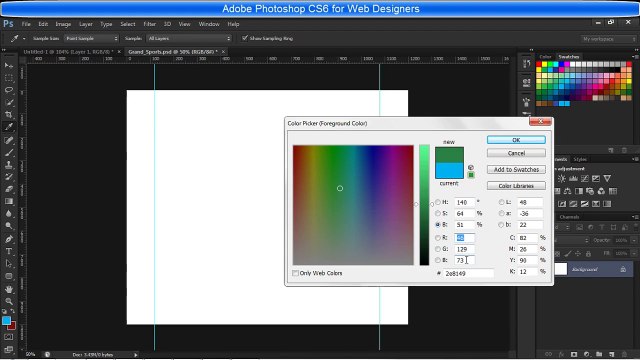
Task: Select the Zoom tool
Action: pyautogui.click(x=9, y=302)
